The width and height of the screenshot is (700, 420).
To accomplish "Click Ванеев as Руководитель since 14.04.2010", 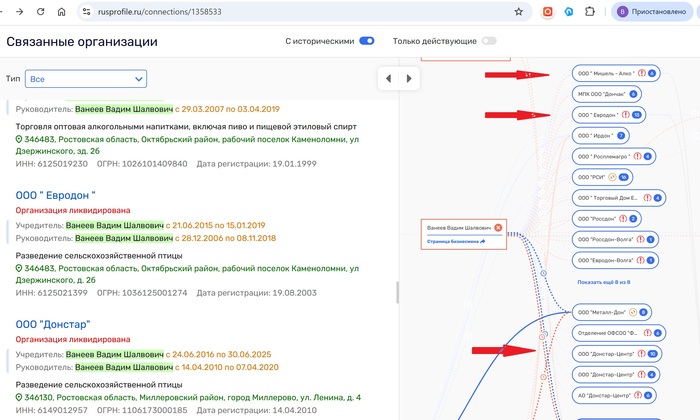I will pos(124,367).
